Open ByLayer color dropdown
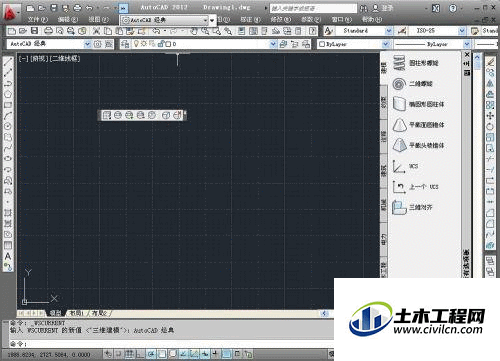Viewport: 500px width, 361px height. 386,44
